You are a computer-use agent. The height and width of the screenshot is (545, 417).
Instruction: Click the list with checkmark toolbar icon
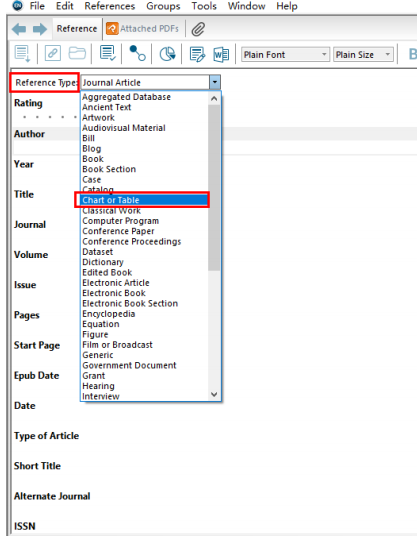pyautogui.click(x=108, y=54)
